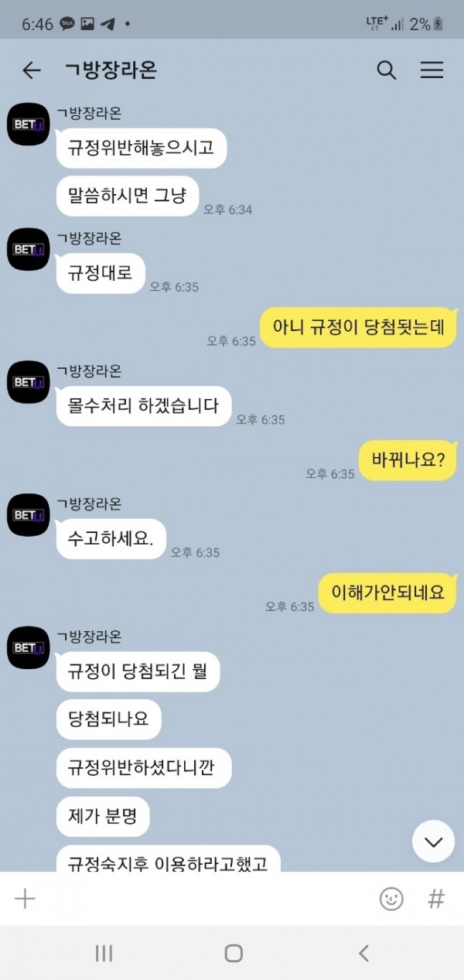
Task: Select the '규정위반하셨다니깐' message bubble
Action: pyautogui.click(x=144, y=767)
